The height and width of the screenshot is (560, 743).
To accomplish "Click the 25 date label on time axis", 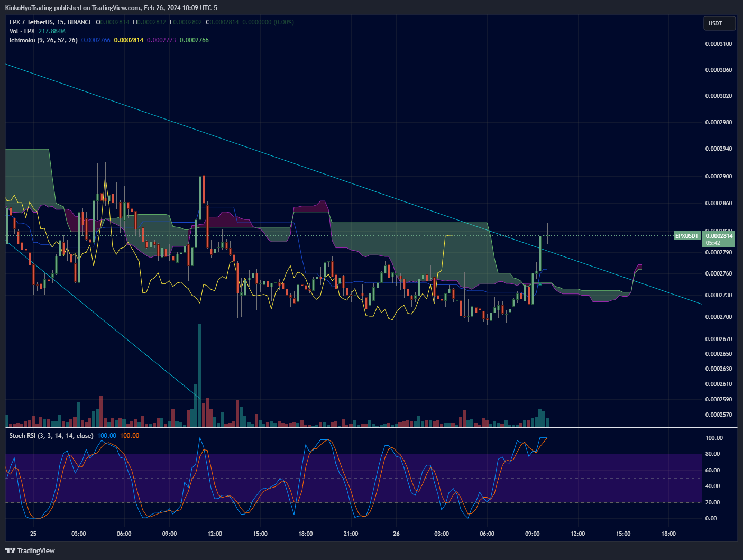I will (33, 534).
